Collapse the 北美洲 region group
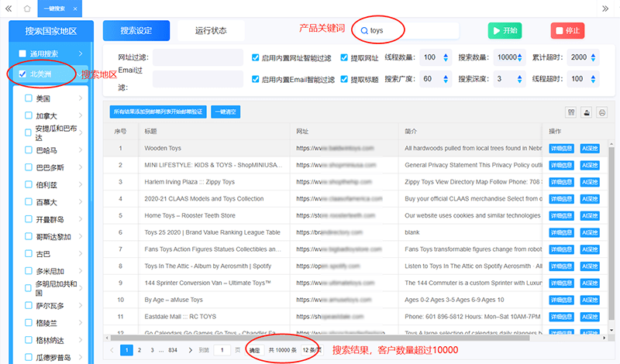The height and width of the screenshot is (364, 620). coord(81,74)
